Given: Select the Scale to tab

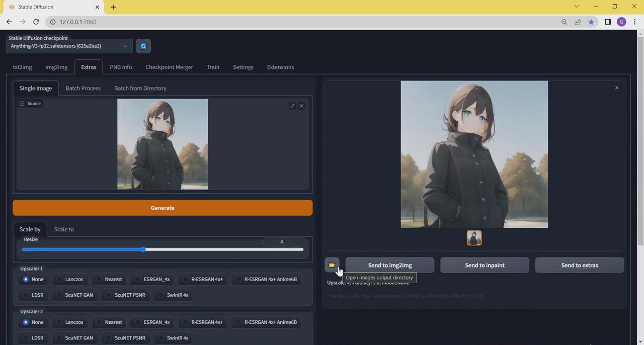Looking at the screenshot, I should (63, 229).
